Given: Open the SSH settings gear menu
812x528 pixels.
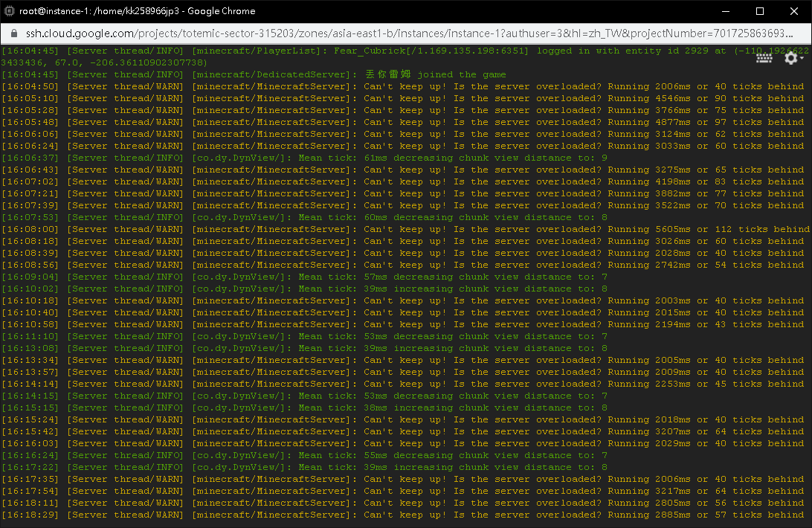Looking at the screenshot, I should point(793,58).
